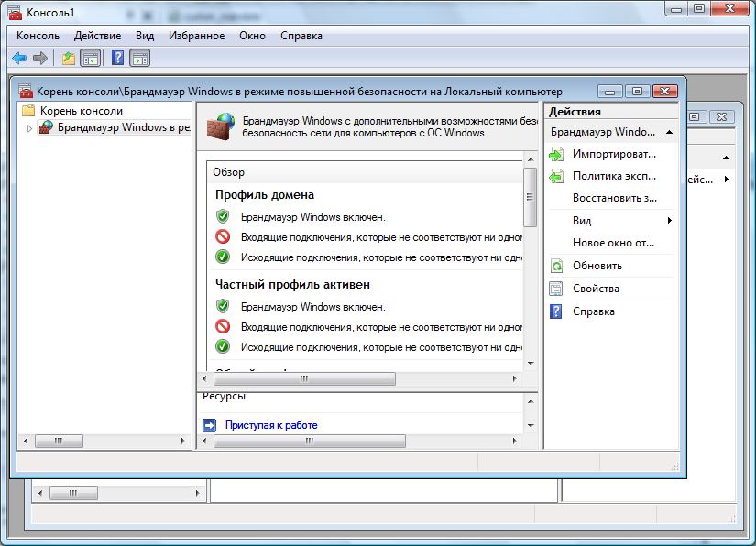Open the Избранное menu
Screen dimensions: 756x546
click(x=196, y=36)
